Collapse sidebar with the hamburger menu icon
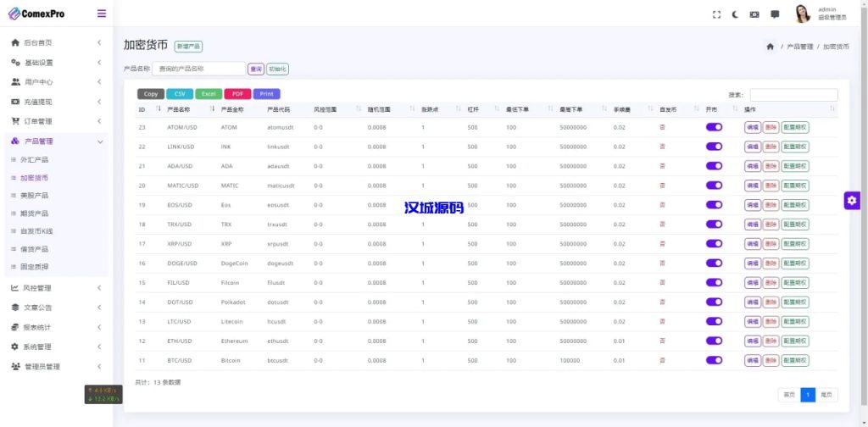 click(102, 14)
